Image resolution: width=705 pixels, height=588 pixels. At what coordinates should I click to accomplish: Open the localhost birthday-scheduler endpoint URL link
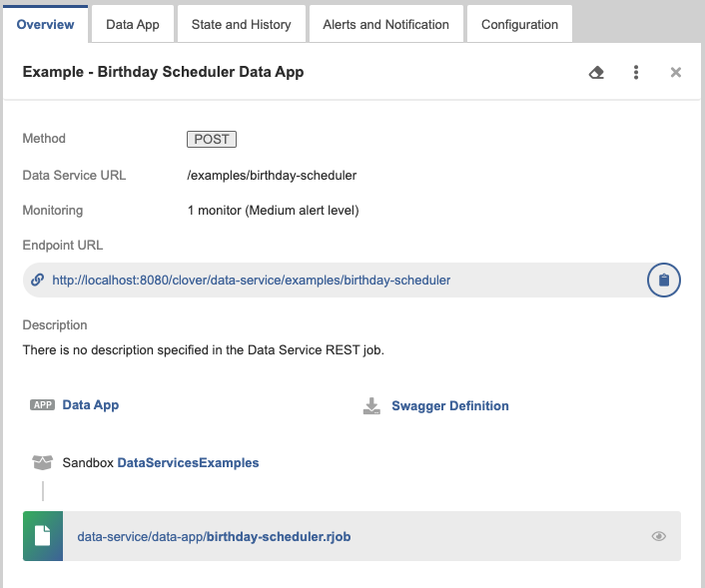pyautogui.click(x=251, y=281)
